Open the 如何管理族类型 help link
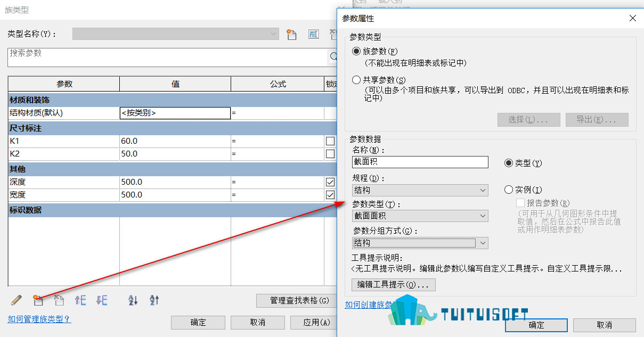Screen dimensions: 644x337 (x=39, y=319)
